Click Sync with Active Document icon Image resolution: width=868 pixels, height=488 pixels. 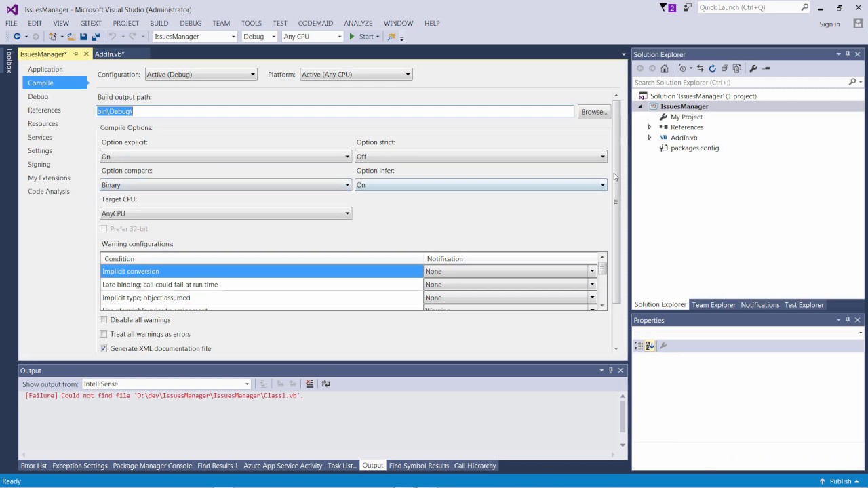click(x=700, y=68)
